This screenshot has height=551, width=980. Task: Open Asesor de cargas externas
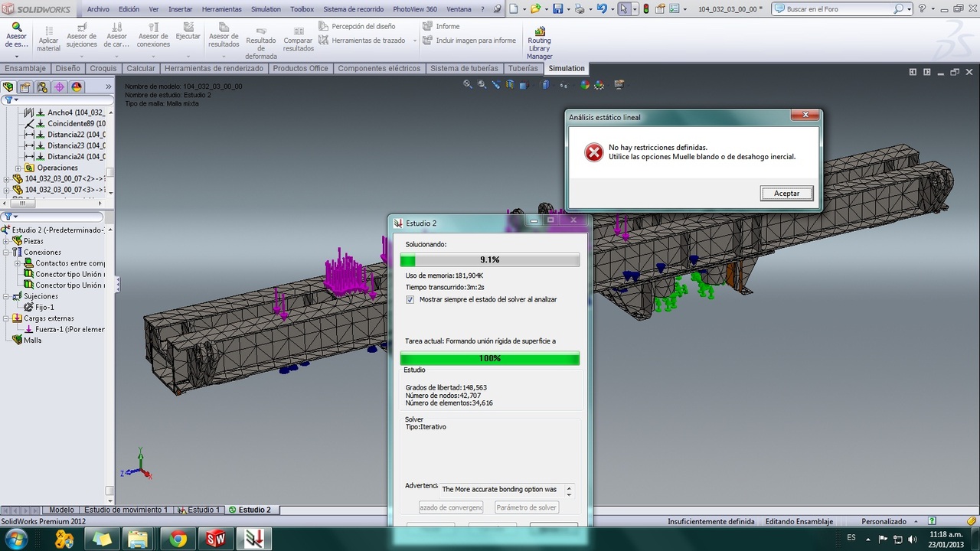116,36
